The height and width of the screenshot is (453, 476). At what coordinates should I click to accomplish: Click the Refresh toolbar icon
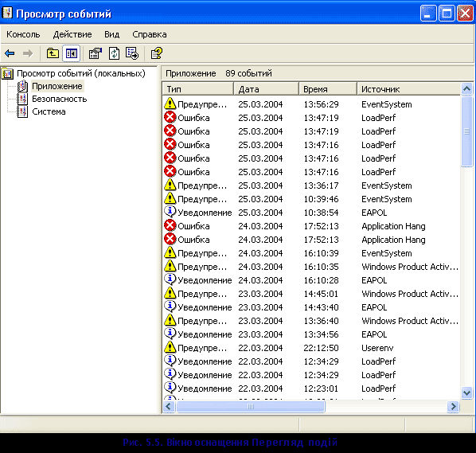[114, 53]
